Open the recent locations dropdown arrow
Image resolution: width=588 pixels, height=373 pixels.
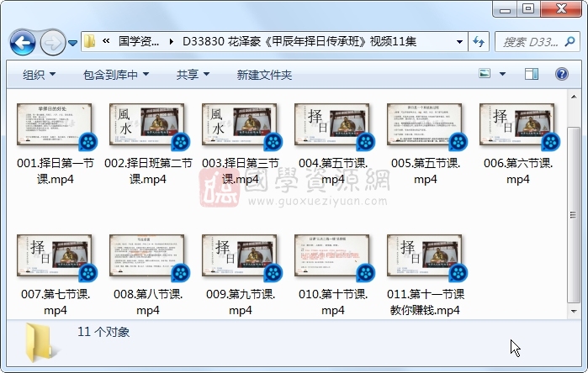72,43
